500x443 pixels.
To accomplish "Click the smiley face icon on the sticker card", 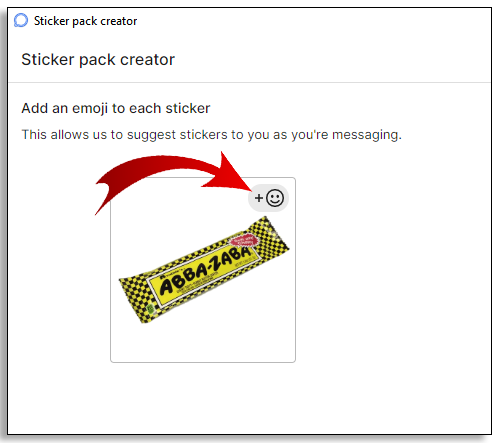I will click(275, 198).
